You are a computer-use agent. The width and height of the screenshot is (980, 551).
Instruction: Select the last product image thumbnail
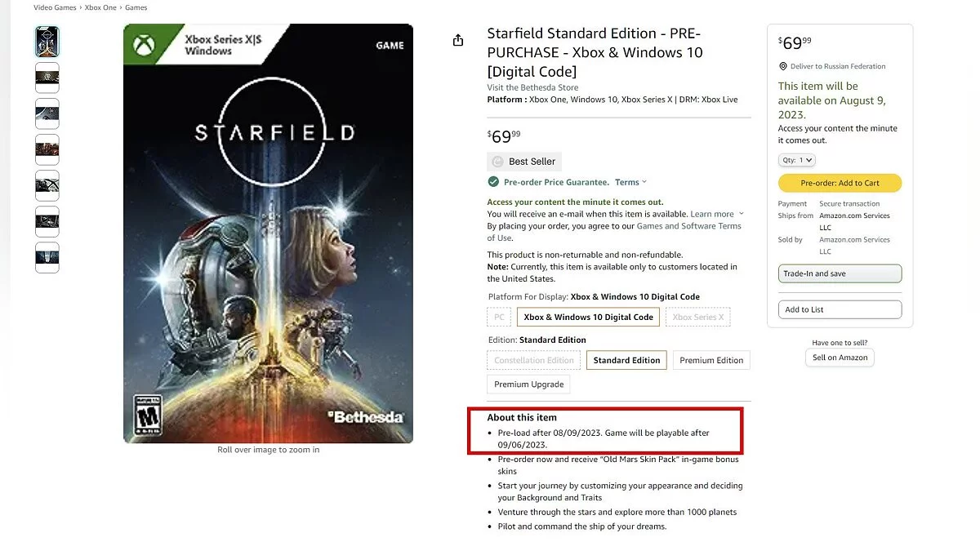(x=47, y=257)
